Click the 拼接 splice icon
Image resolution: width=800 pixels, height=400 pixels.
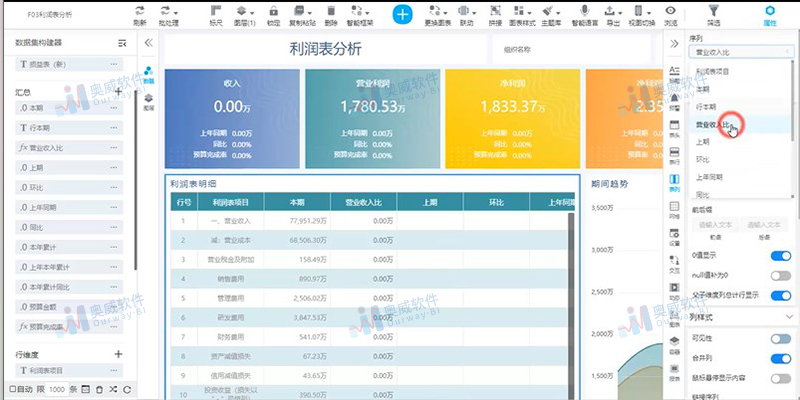click(x=495, y=11)
